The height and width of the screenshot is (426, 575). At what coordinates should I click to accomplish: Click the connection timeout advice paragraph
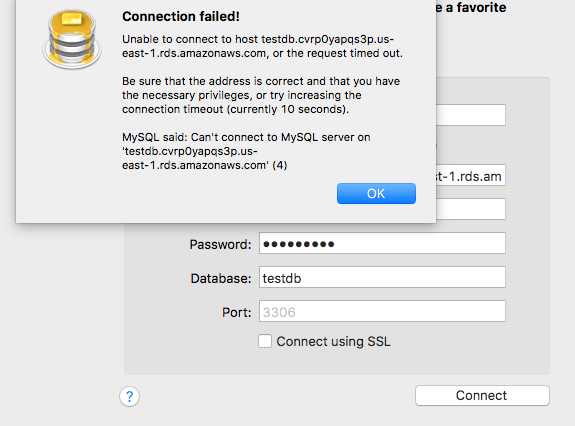tap(261, 95)
